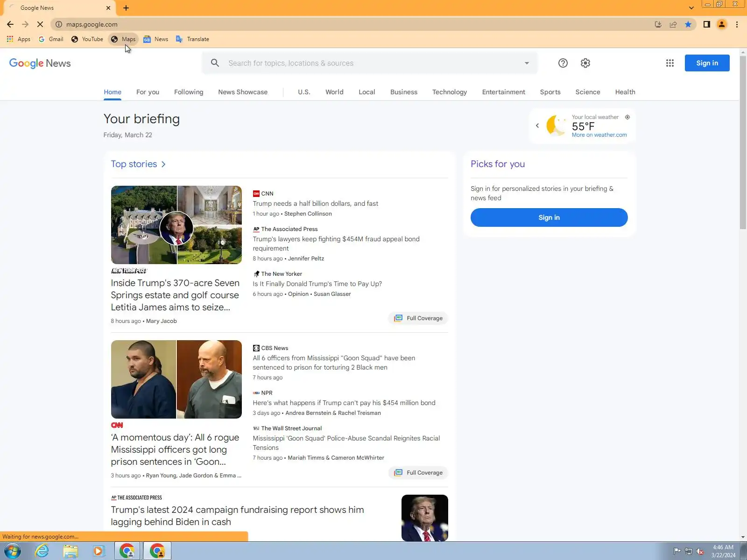Open Windows Media Player from taskbar
The image size is (747, 560).
click(98, 551)
